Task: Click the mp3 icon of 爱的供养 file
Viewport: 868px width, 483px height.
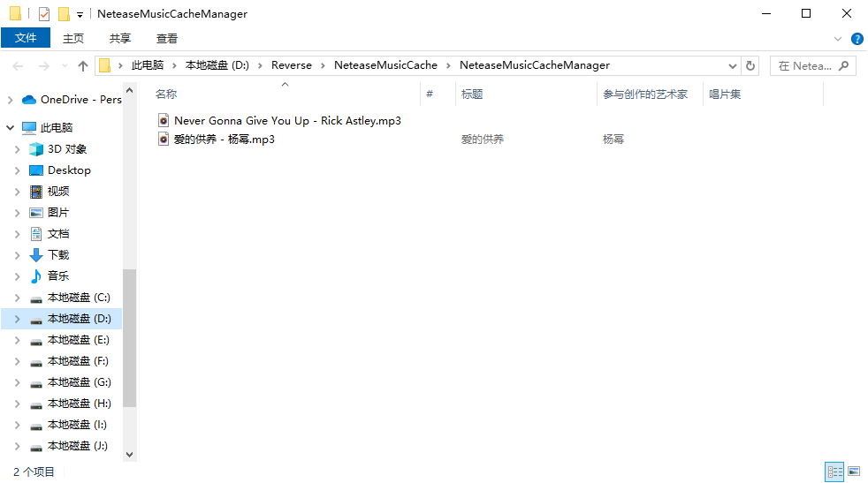Action: pos(164,139)
